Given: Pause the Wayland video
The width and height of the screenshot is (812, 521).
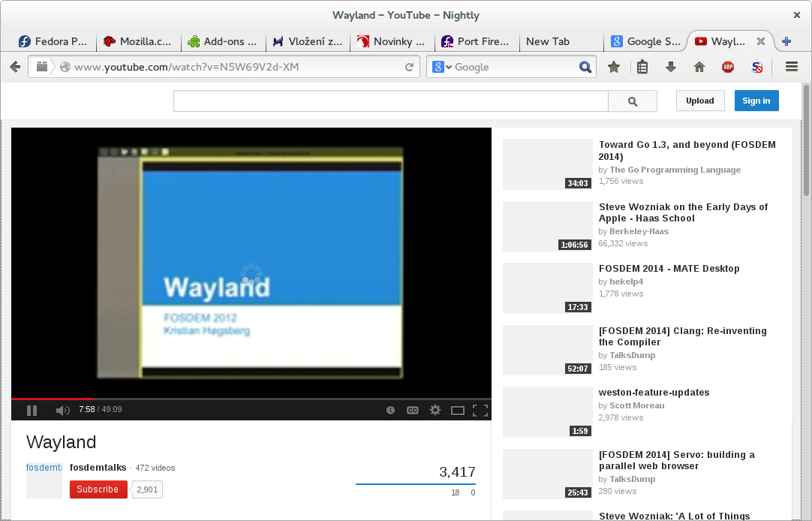Looking at the screenshot, I should point(32,410).
